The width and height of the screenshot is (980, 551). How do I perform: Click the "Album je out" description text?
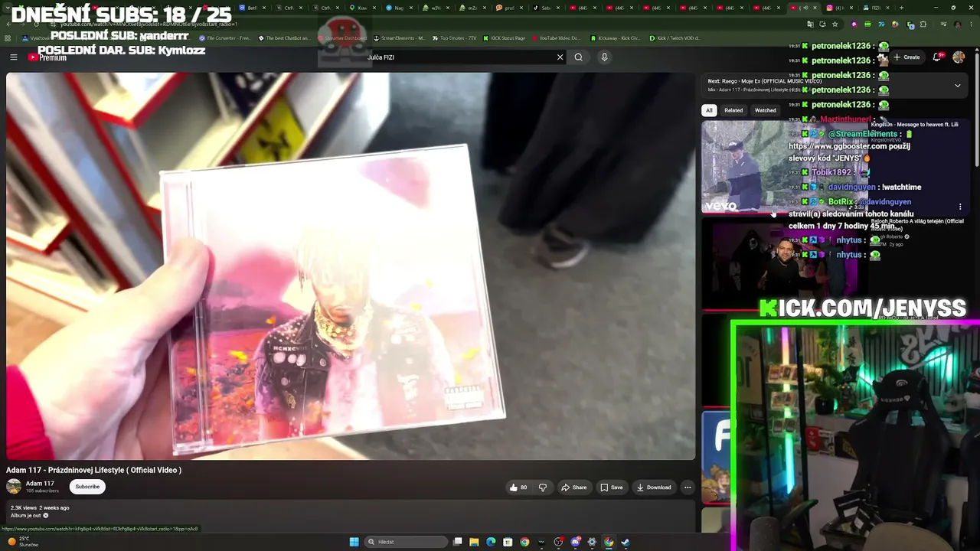click(25, 516)
